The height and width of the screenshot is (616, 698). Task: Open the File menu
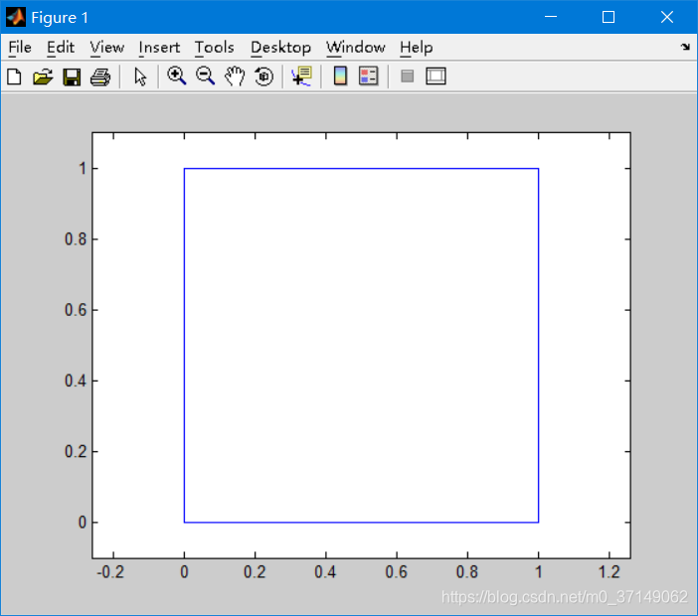click(x=20, y=47)
